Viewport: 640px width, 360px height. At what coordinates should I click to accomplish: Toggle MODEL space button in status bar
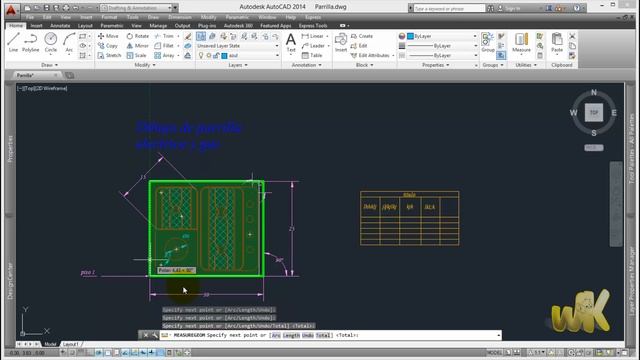click(x=494, y=352)
